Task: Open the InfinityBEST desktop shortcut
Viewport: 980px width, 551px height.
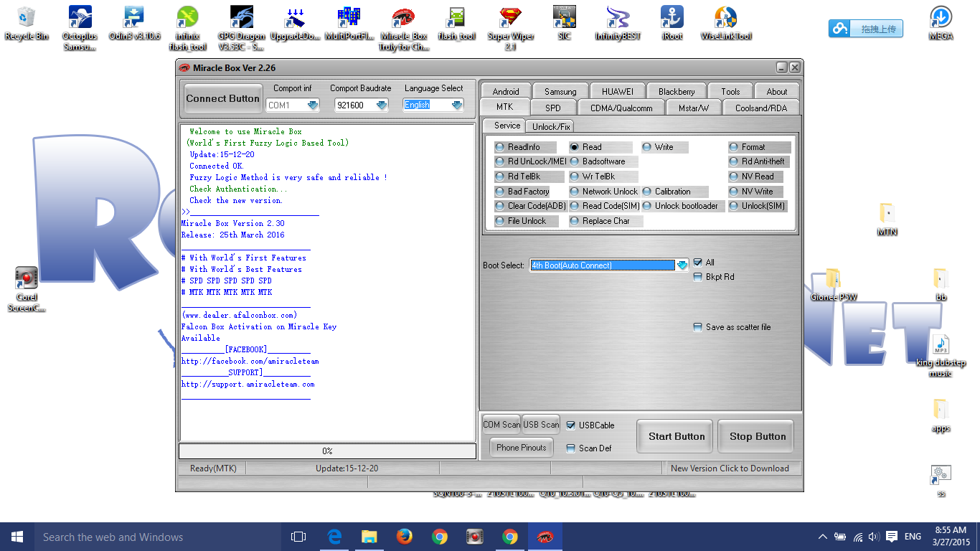Action: point(618,23)
